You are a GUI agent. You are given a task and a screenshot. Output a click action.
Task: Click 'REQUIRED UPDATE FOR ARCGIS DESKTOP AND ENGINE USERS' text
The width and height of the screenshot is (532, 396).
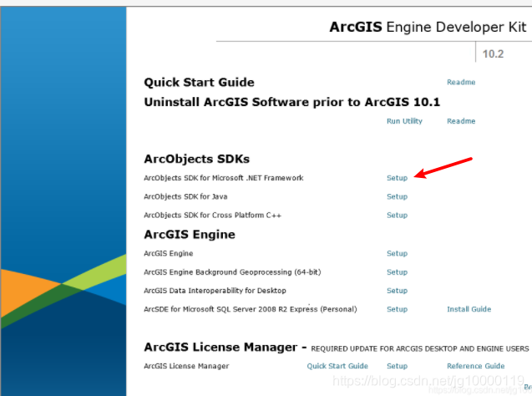420,349
